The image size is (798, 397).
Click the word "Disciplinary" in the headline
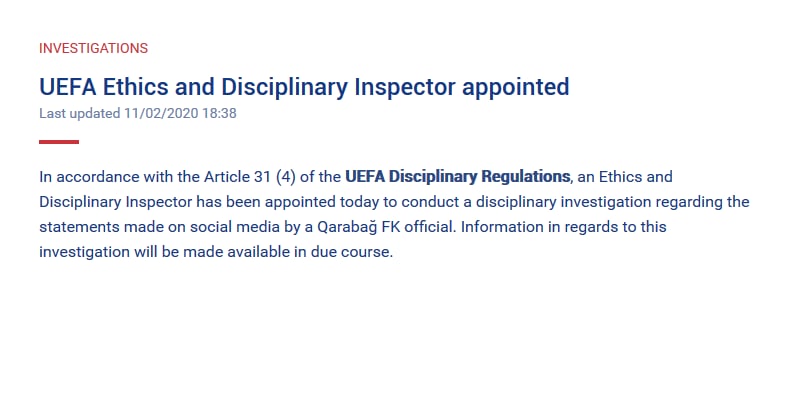pyautogui.click(x=284, y=88)
